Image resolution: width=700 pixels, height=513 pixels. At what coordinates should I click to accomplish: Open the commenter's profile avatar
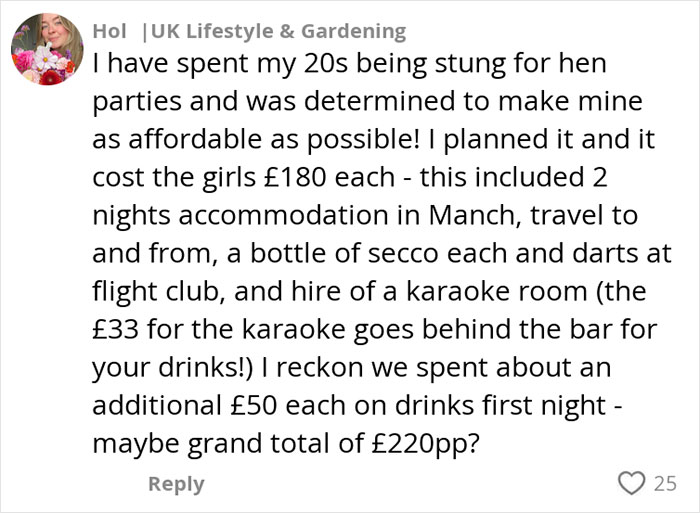(x=46, y=49)
